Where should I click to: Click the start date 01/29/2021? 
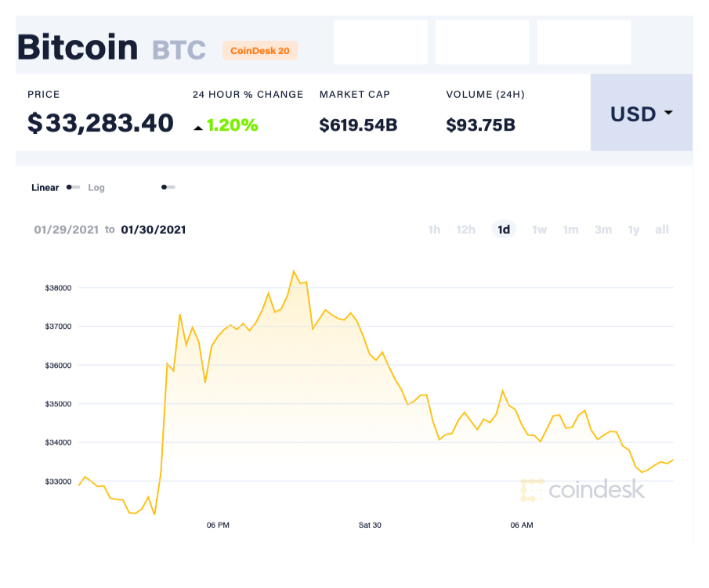click(66, 229)
